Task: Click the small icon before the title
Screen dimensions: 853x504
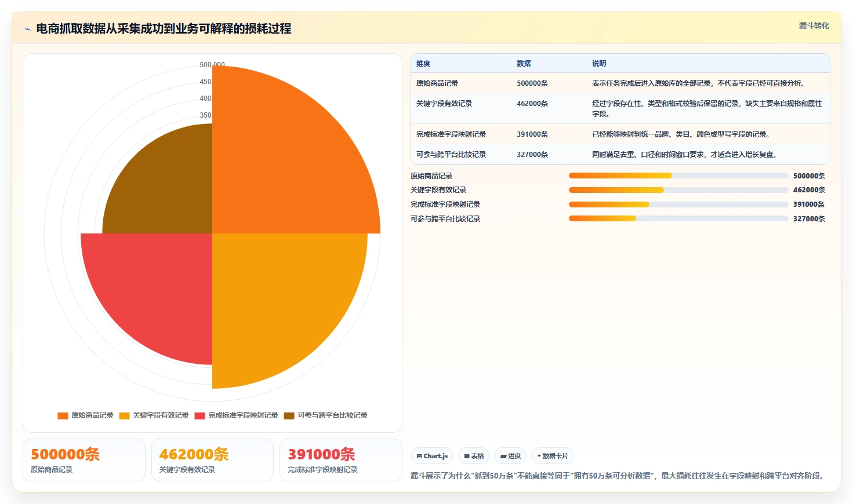Action: pos(27,29)
